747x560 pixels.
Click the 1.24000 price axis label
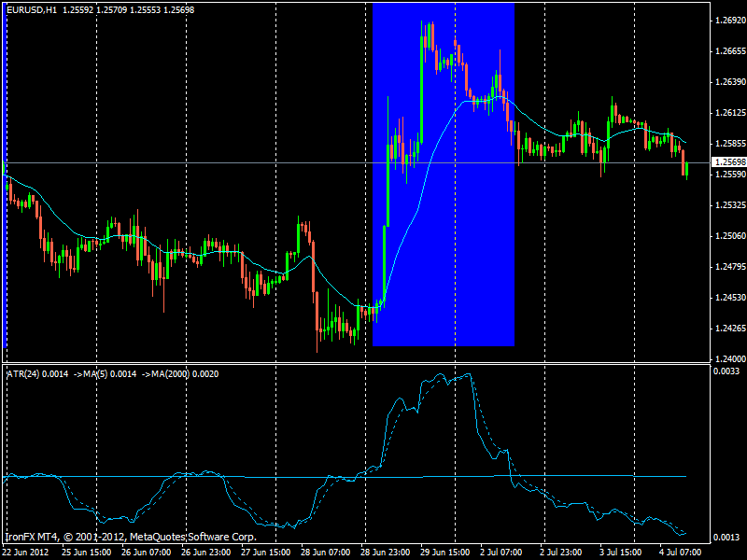click(x=728, y=358)
